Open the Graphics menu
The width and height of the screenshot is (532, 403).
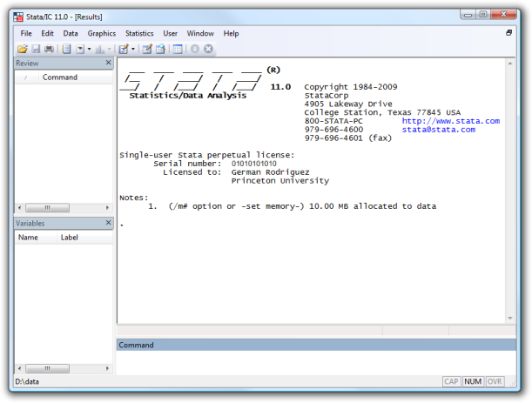pos(102,33)
